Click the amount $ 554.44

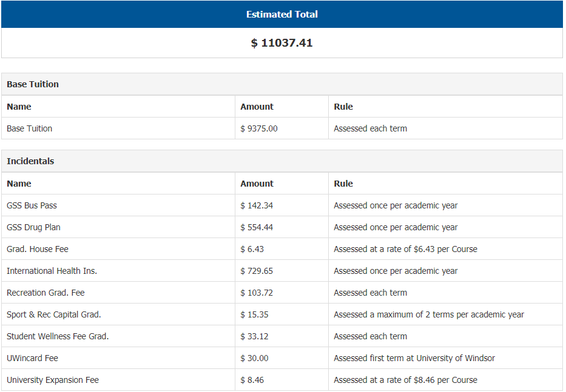257,227
